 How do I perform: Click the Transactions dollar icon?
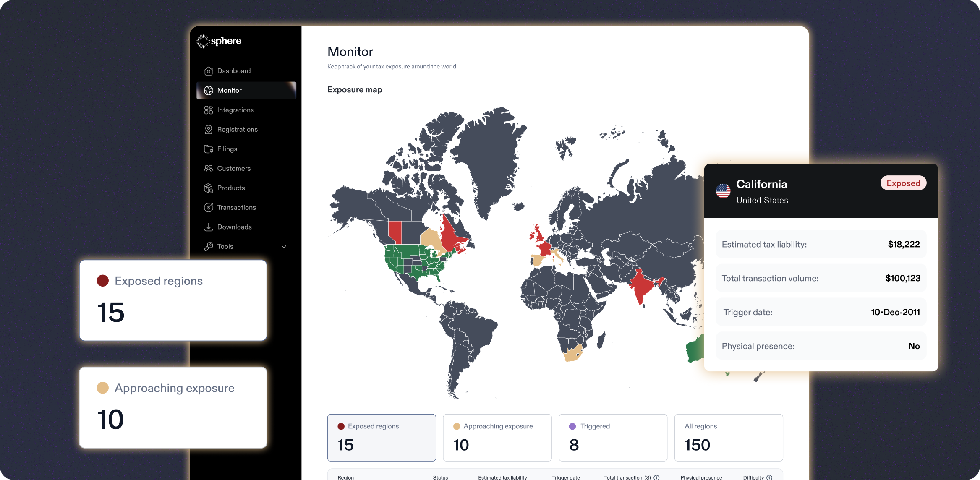[208, 207]
